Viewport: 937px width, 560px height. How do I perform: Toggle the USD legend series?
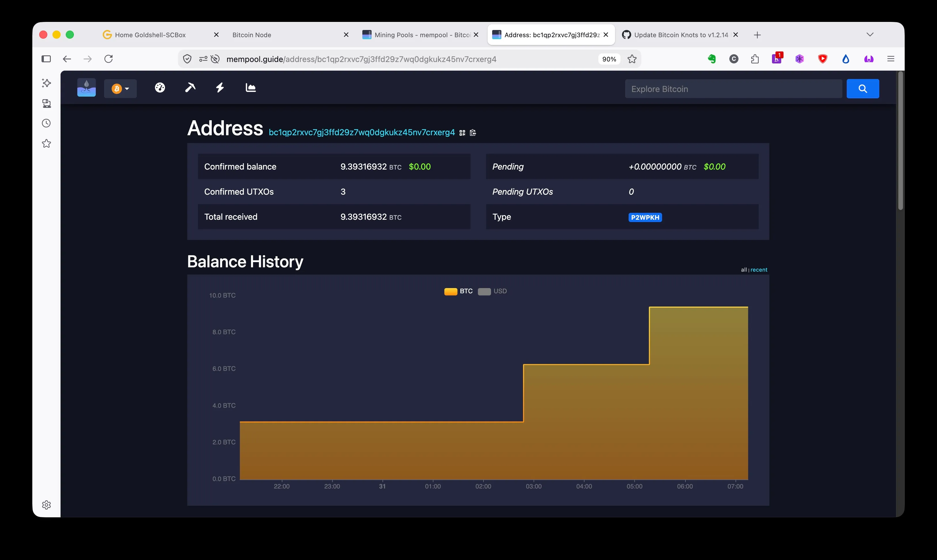(x=492, y=291)
